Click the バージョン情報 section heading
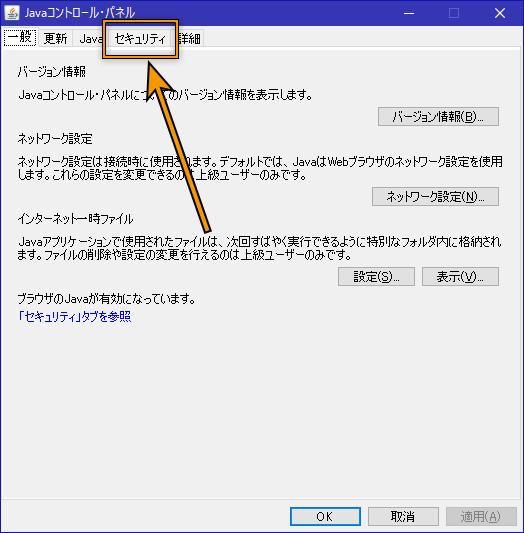Screen dimensions: 524x533 point(52,72)
